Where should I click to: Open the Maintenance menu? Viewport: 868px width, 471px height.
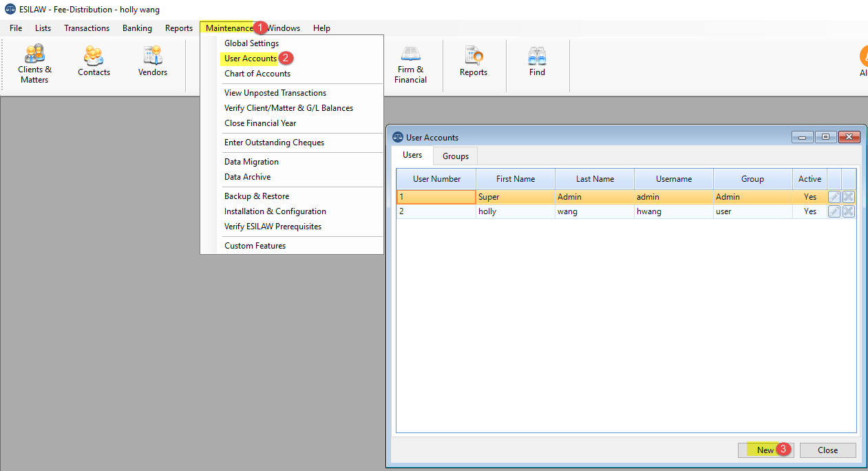click(229, 28)
